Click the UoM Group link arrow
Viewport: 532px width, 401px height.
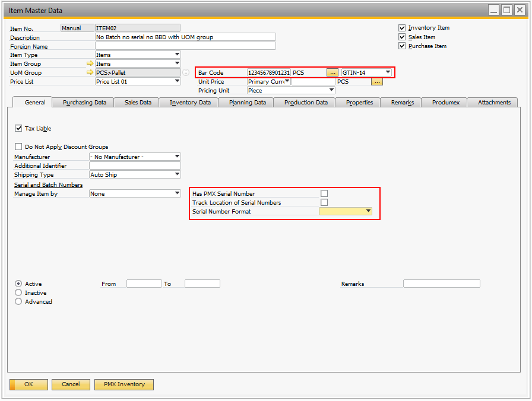[90, 72]
